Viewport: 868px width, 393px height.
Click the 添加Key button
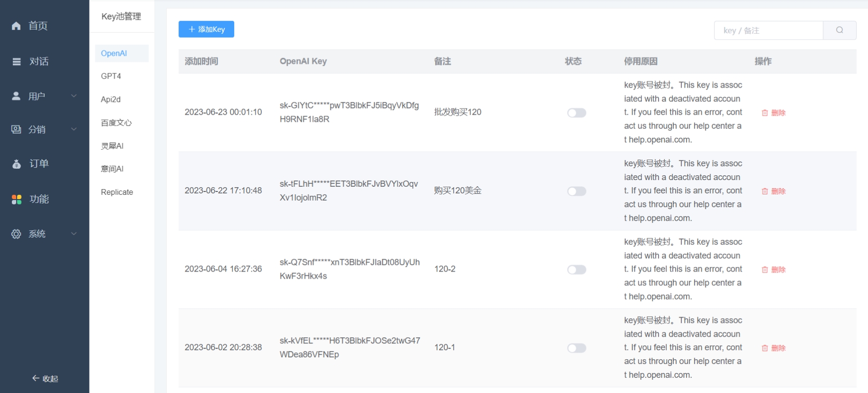[206, 30]
